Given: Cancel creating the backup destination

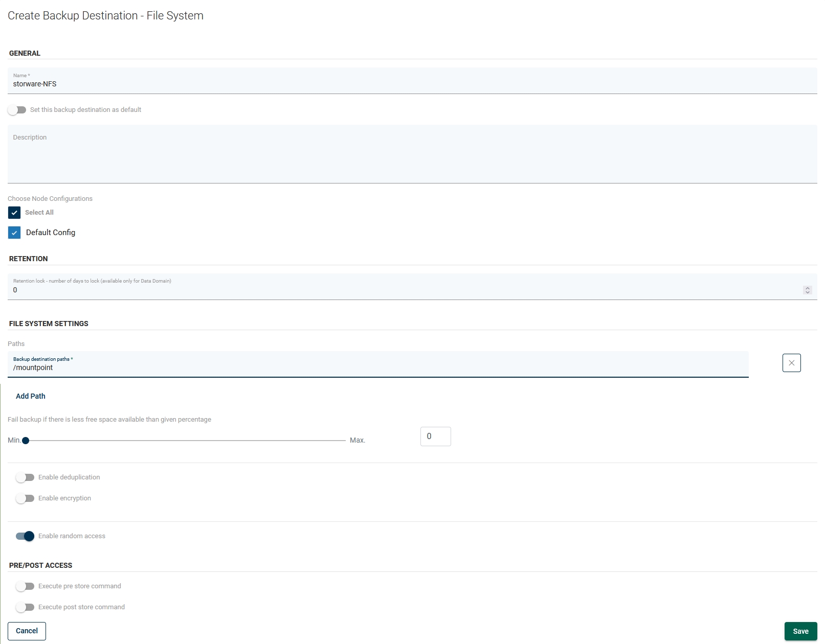Looking at the screenshot, I should (27, 631).
